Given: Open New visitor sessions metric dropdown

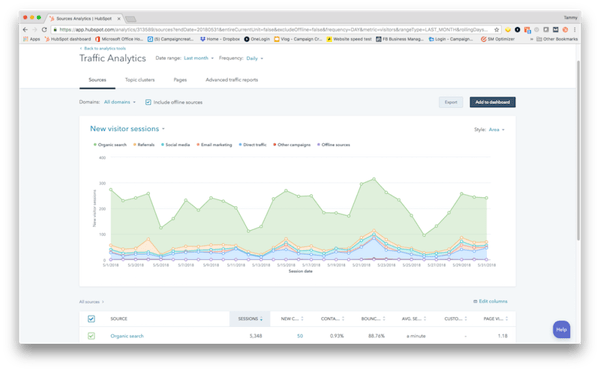Looking at the screenshot, I should pos(127,129).
